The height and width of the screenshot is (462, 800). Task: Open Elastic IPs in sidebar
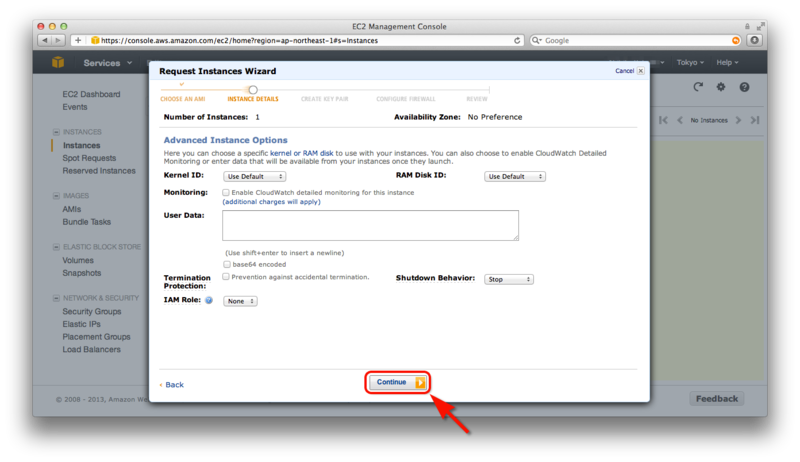[82, 324]
